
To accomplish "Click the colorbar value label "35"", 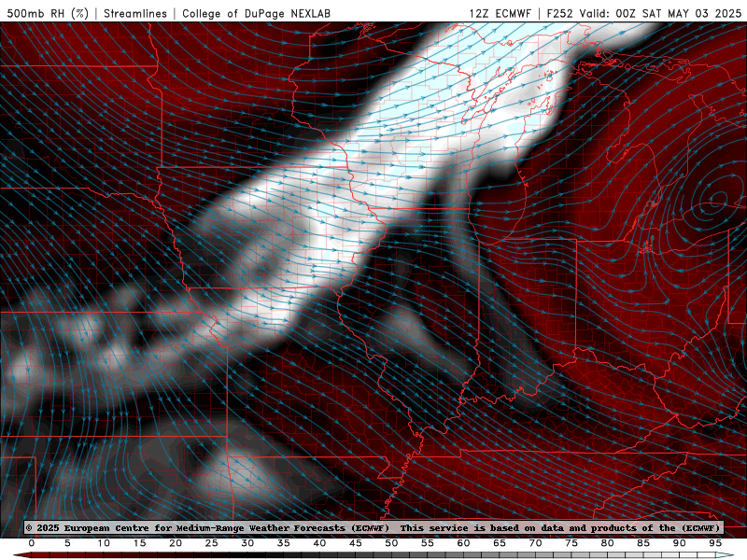I will click(284, 543).
